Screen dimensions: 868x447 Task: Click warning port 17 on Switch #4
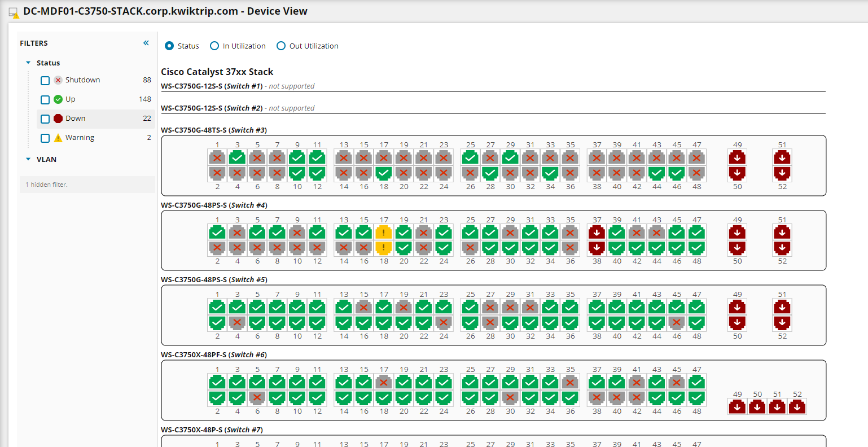click(384, 233)
